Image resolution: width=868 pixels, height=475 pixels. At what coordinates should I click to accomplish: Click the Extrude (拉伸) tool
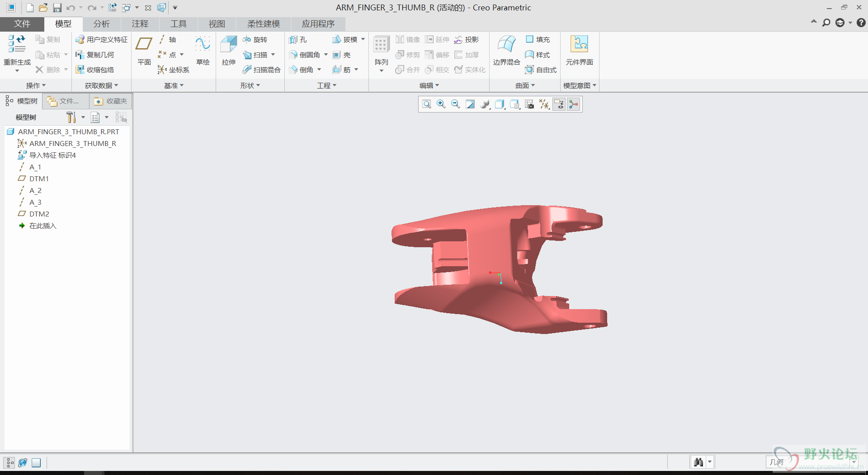coord(229,51)
